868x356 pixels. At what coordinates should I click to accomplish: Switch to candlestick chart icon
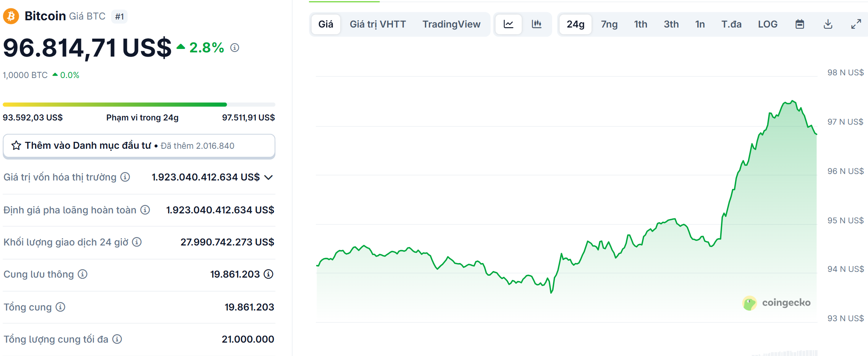pos(537,24)
